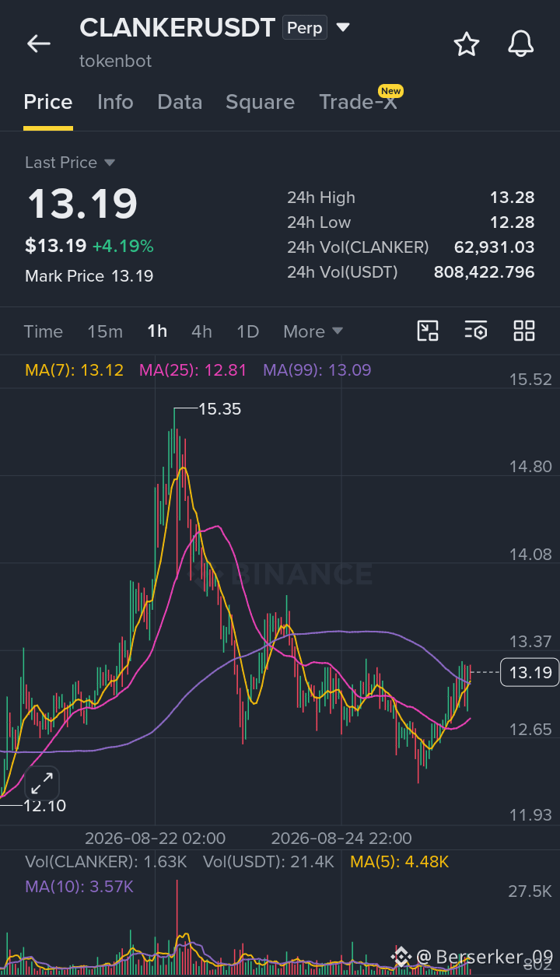Expand the More intervals dropdown
Viewport: 560px width, 977px height.
[x=313, y=331]
